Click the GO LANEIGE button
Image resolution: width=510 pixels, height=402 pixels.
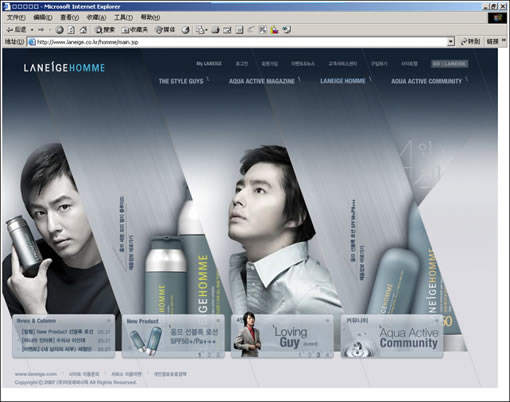(x=449, y=63)
